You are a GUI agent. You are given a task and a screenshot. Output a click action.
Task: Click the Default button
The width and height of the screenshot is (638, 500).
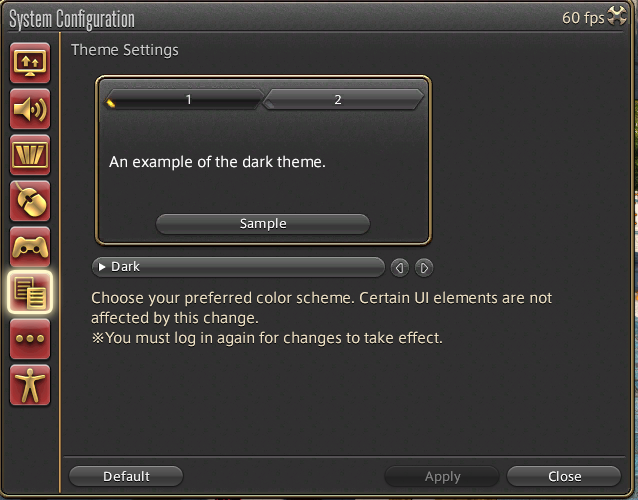pos(126,476)
